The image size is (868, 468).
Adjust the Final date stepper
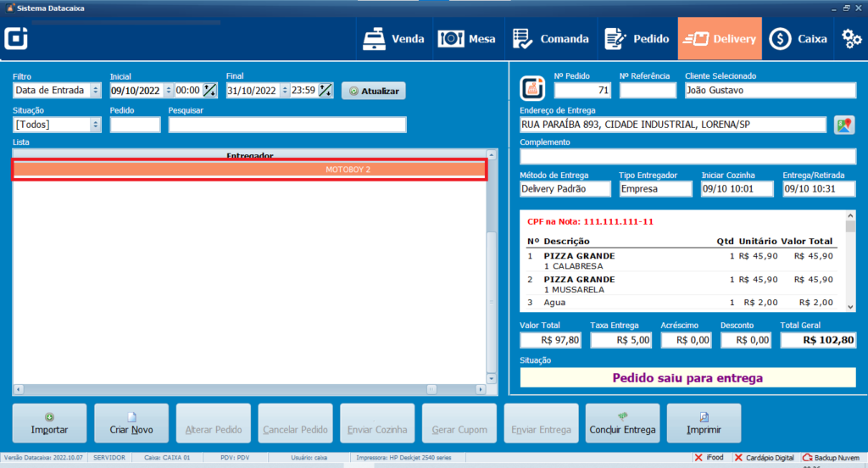pos(285,90)
